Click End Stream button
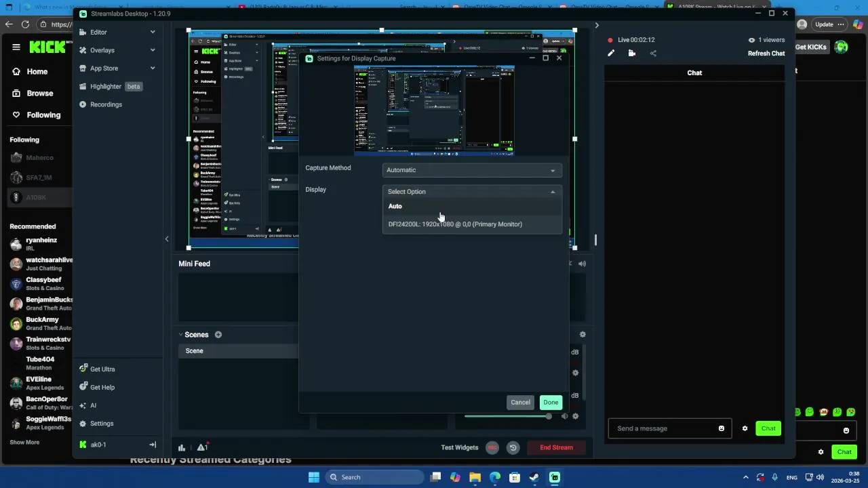This screenshot has height=488, width=868. [556, 447]
